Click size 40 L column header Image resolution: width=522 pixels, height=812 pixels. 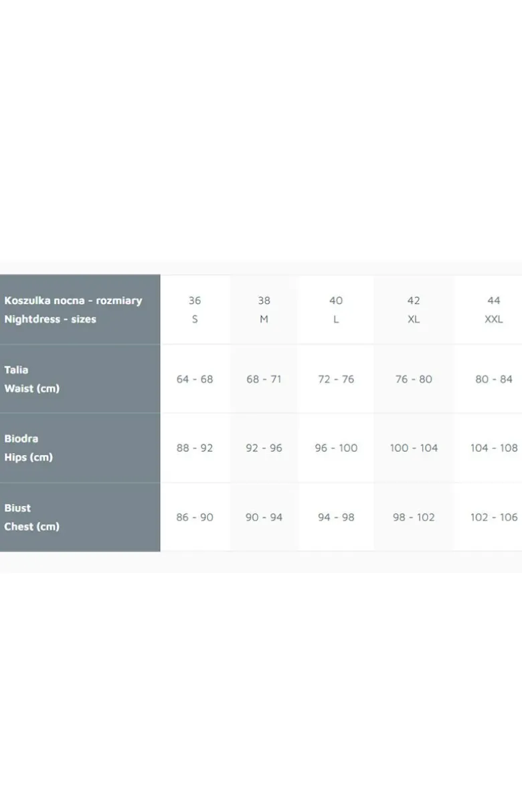(336, 310)
